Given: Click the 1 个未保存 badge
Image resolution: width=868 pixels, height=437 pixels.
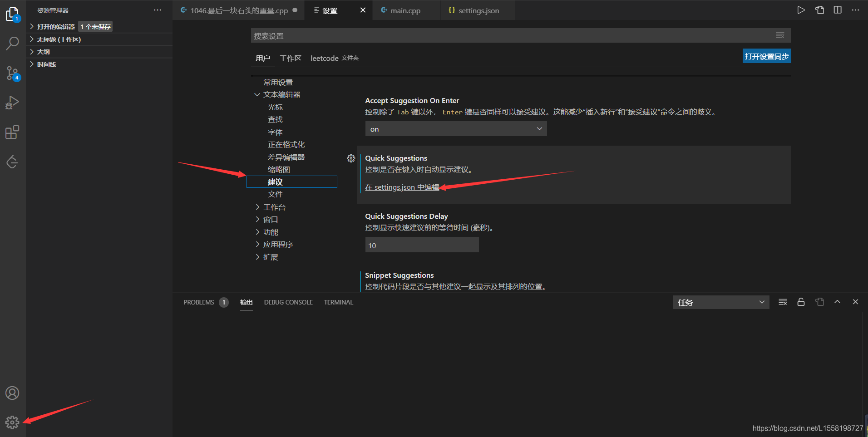Looking at the screenshot, I should tap(95, 27).
